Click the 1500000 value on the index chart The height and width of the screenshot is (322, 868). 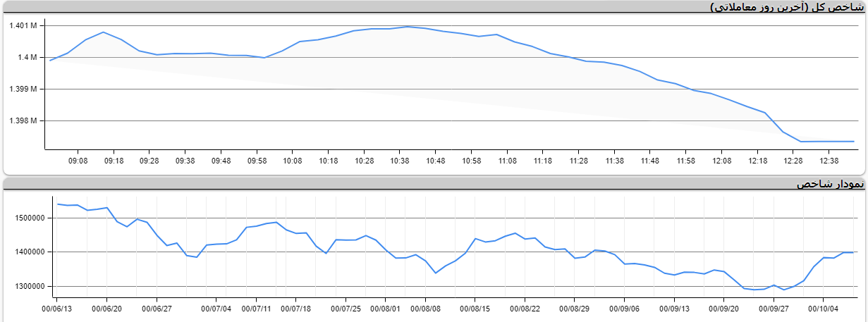(28, 218)
